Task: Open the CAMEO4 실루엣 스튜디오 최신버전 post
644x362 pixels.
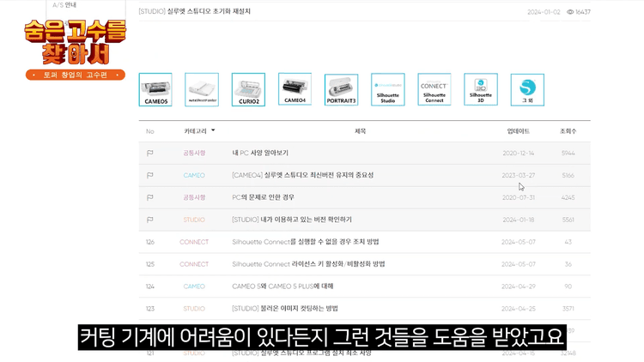Action: coord(302,175)
